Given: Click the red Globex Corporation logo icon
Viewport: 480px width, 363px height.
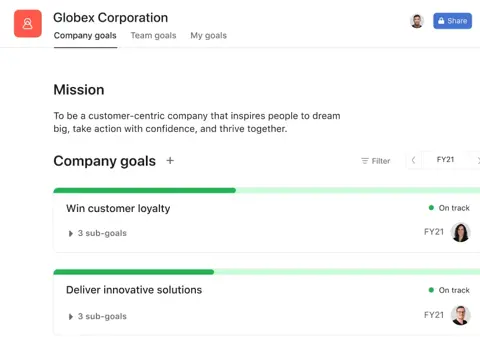Looking at the screenshot, I should pos(28,24).
